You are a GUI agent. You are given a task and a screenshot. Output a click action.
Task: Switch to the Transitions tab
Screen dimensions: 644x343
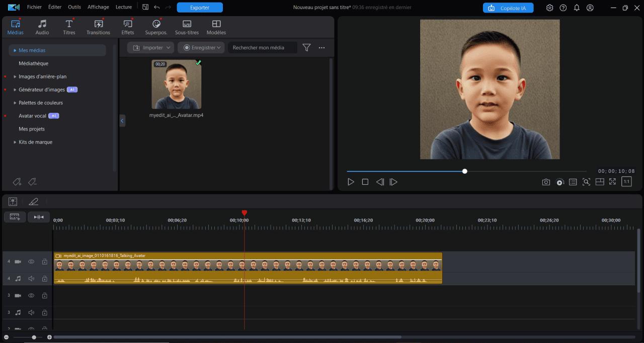(98, 27)
